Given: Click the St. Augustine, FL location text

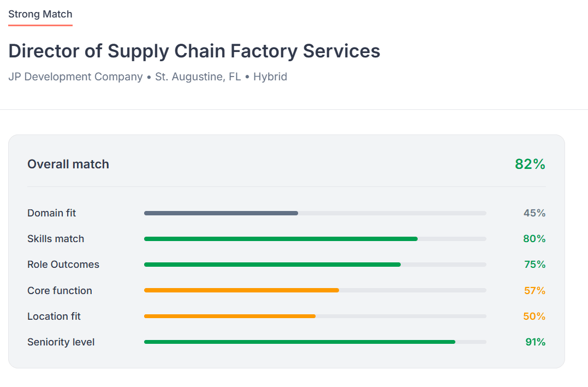Looking at the screenshot, I should (198, 77).
